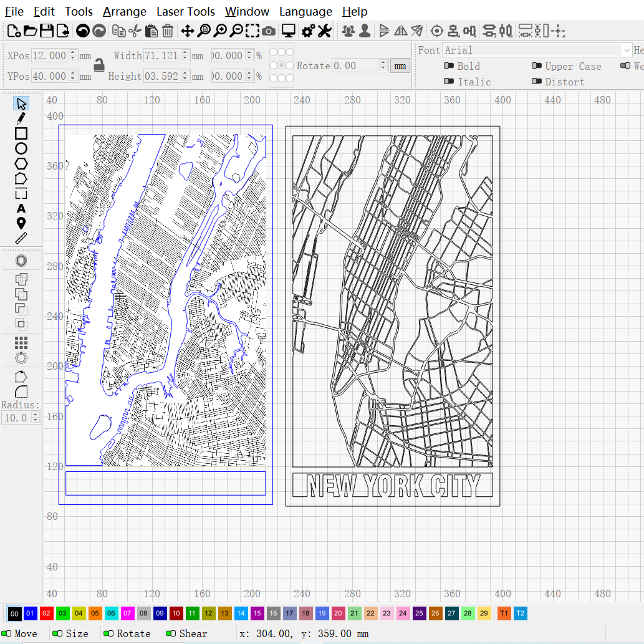
Task: Click the Camera capture icon
Action: point(268,31)
